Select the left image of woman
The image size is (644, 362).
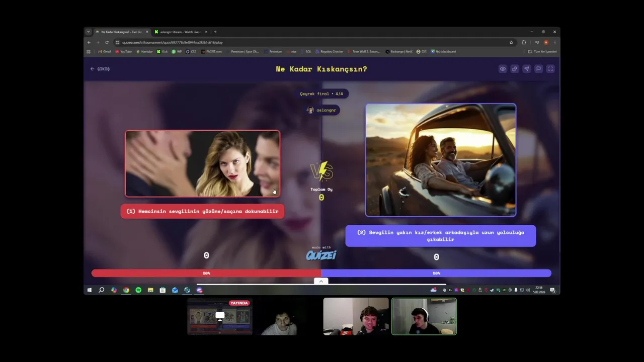pos(203,163)
